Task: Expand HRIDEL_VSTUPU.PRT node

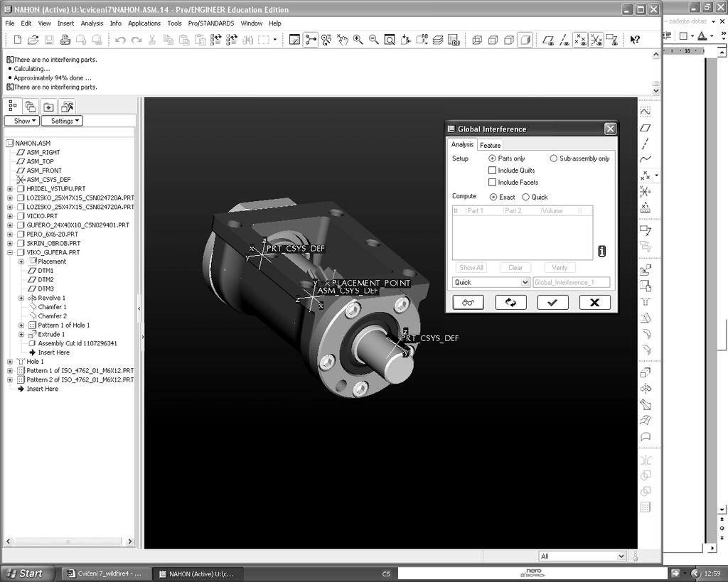Action: click(10, 189)
